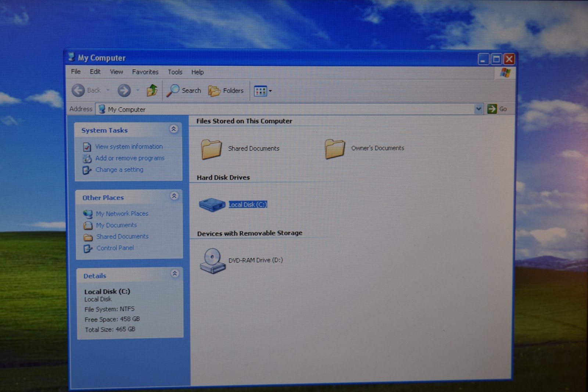
Task: Click the Free Space: 458 GB text
Action: (112, 319)
